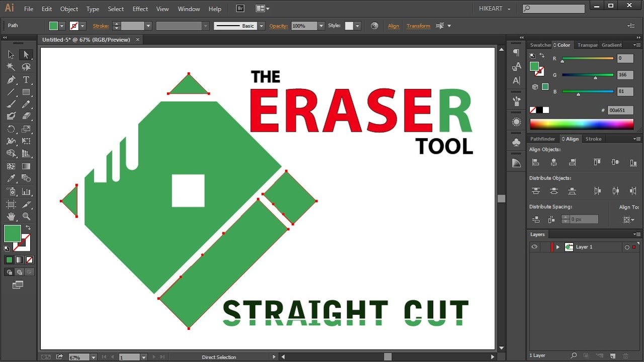The height and width of the screenshot is (362, 644).
Task: Expand Layer 1 disclosure triangle
Action: (557, 247)
